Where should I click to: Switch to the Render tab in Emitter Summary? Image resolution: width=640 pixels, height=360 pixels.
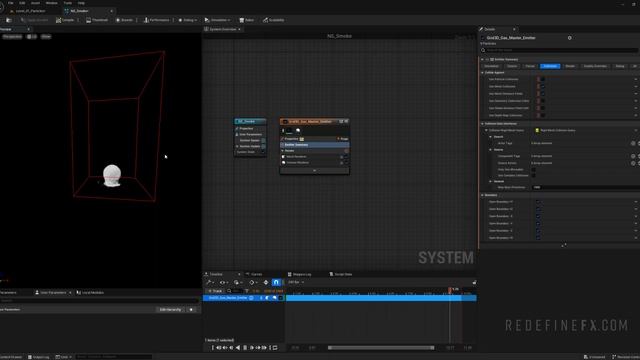point(570,66)
